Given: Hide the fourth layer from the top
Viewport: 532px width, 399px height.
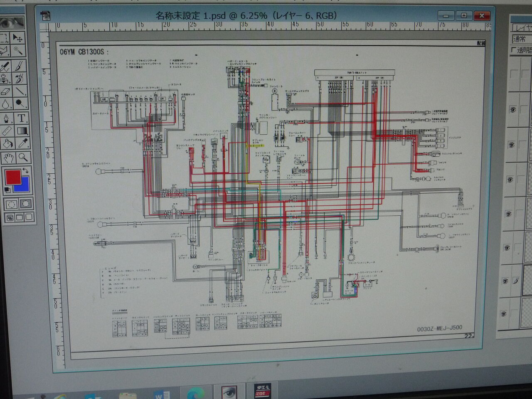Looking at the screenshot, I should coord(510,180).
